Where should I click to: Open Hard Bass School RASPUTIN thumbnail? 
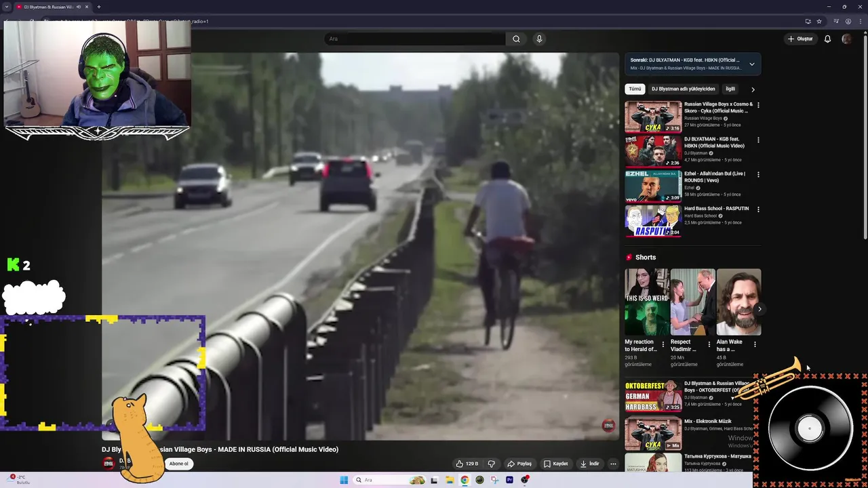click(x=653, y=220)
